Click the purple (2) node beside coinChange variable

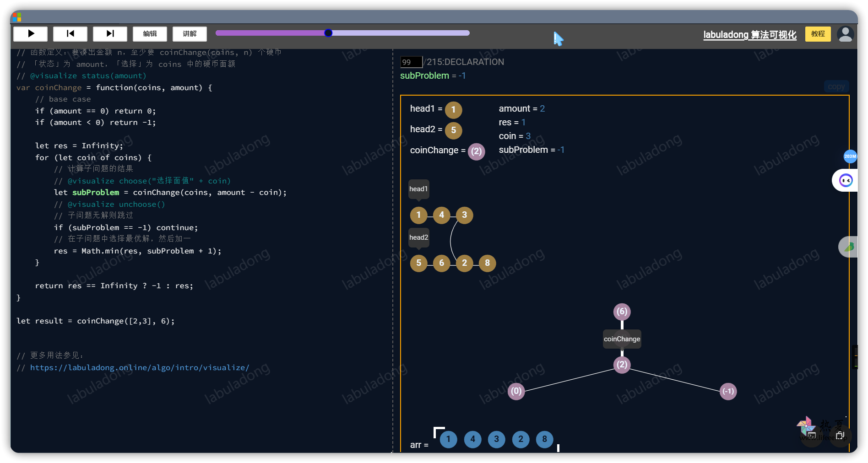point(477,151)
